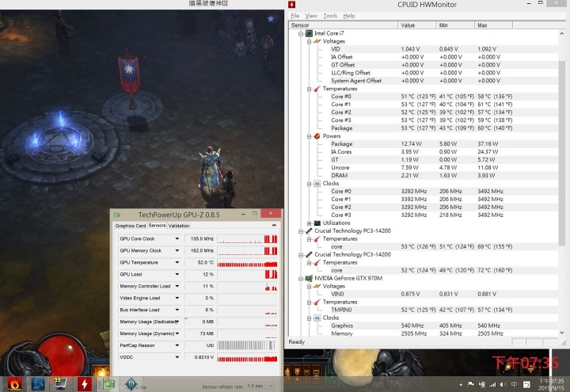The image size is (570, 392).
Task: Click the HWMonitor red lightning title icon
Action: (291, 5)
